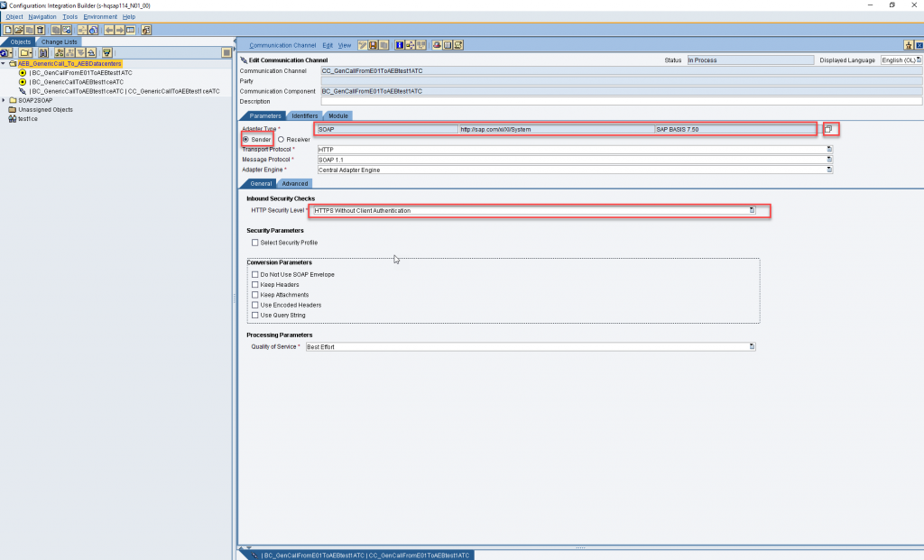Enable the Select Security Profile checkbox
The width and height of the screenshot is (924, 560).
pyautogui.click(x=255, y=243)
